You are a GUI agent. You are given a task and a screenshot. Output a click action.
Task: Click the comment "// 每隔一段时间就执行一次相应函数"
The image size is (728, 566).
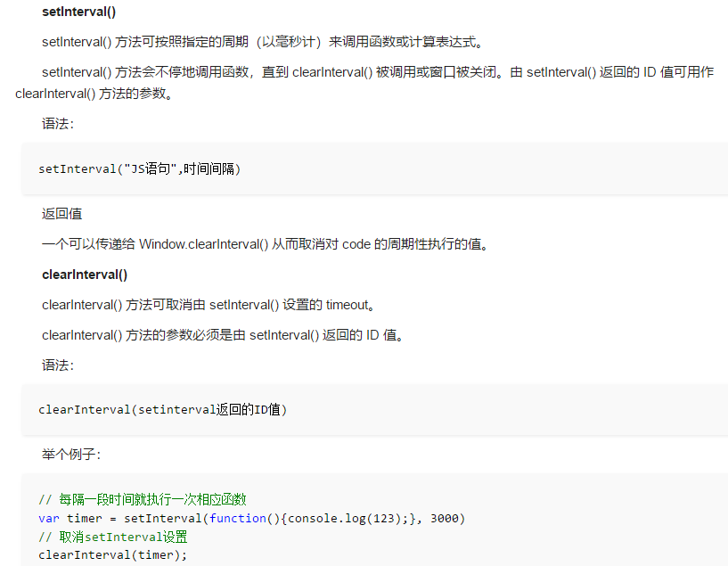pyautogui.click(x=143, y=500)
